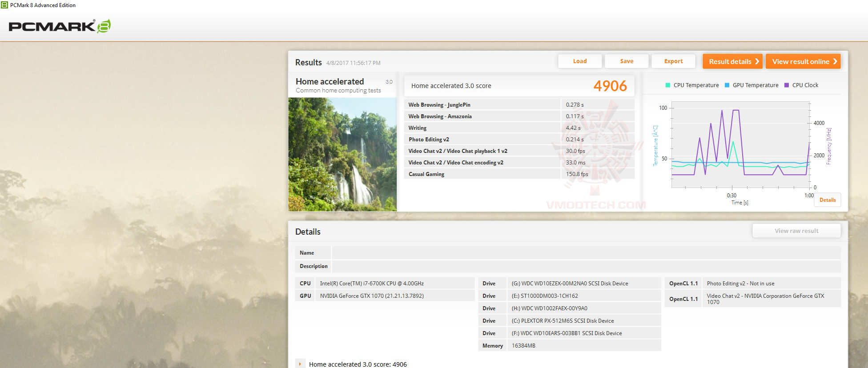Click the 4.42 s result value
This screenshot has height=368, width=868.
tap(574, 128)
